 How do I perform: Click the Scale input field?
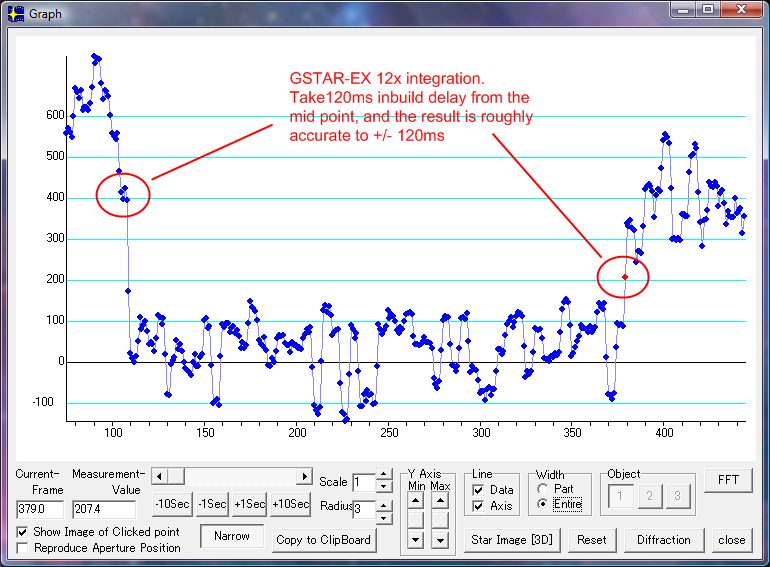point(364,483)
